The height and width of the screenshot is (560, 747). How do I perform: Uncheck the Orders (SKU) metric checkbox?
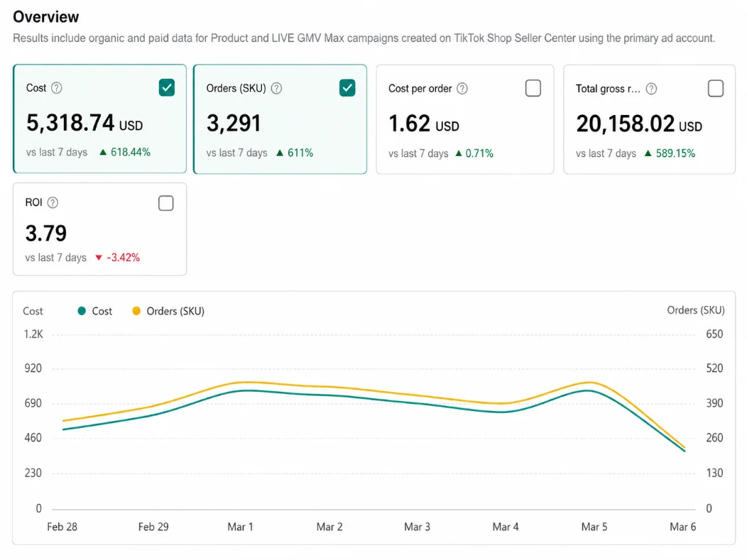click(x=347, y=87)
